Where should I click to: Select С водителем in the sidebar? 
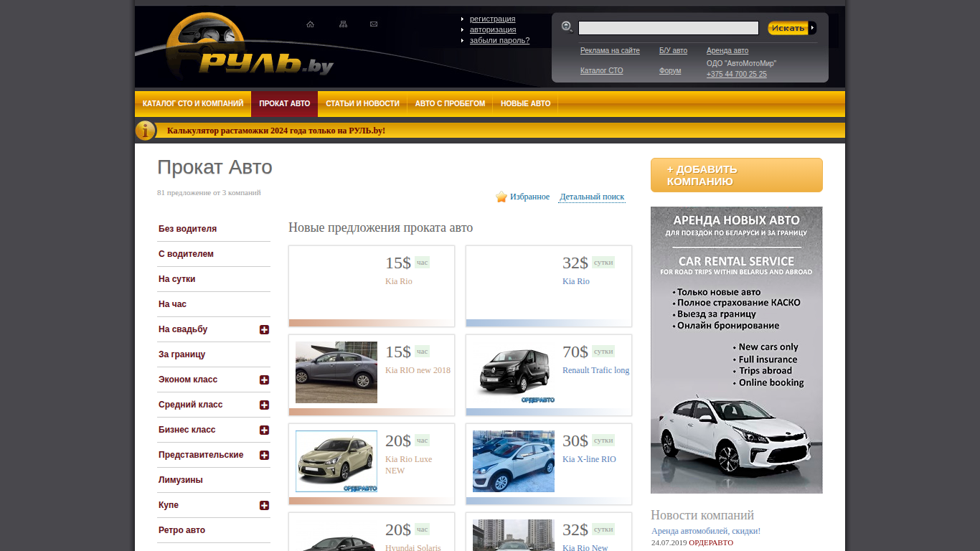(186, 254)
